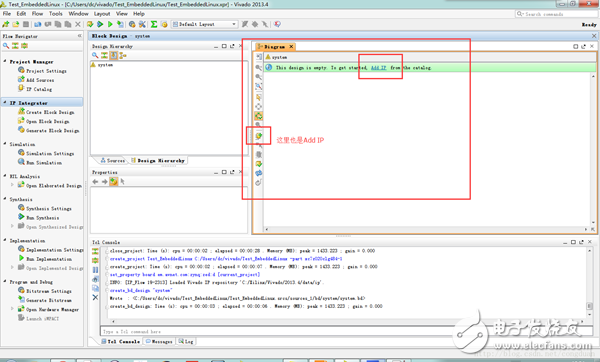The width and height of the screenshot is (600, 362).
Task: Click the delete X icon in main toolbar
Action: (78, 24)
